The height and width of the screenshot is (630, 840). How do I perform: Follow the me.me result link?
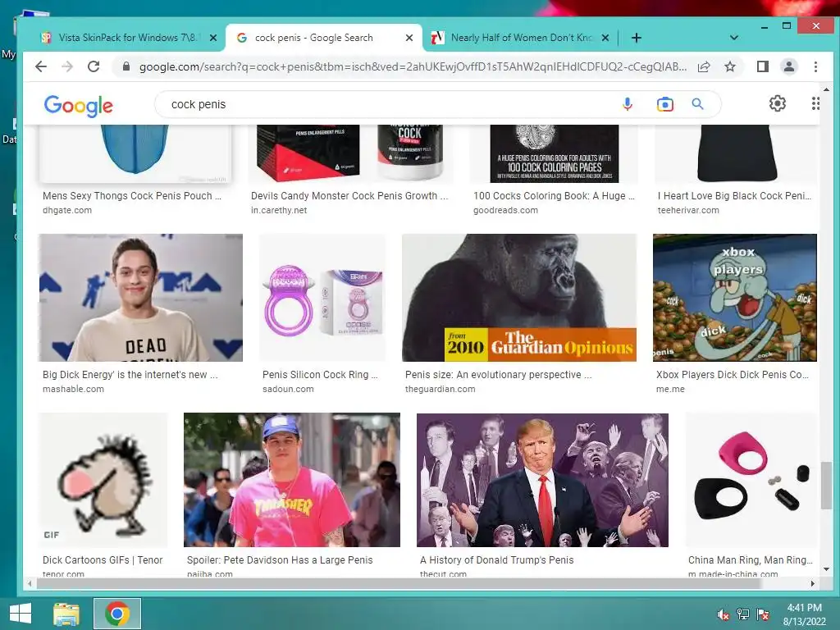[670, 389]
